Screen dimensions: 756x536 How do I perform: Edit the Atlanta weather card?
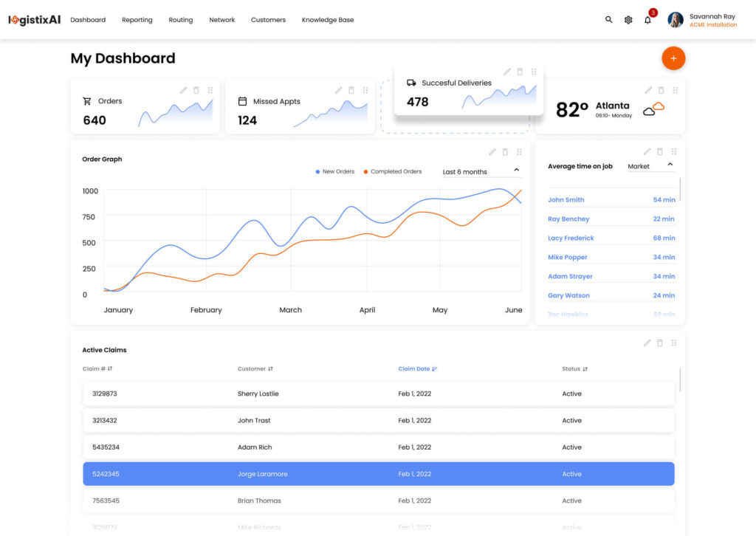(x=648, y=90)
